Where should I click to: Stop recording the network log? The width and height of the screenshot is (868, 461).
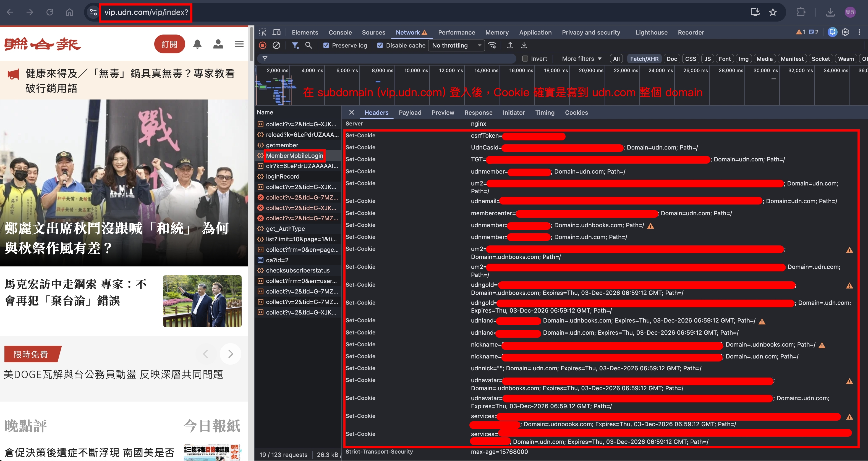click(x=263, y=46)
